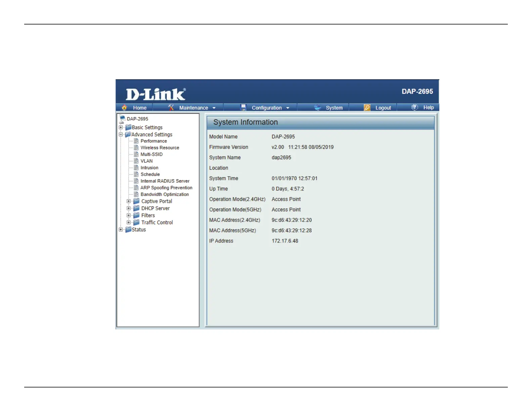This screenshot has height=411, width=532.
Task: Select ARP Spoofing Prevention in tree
Action: coord(166,188)
